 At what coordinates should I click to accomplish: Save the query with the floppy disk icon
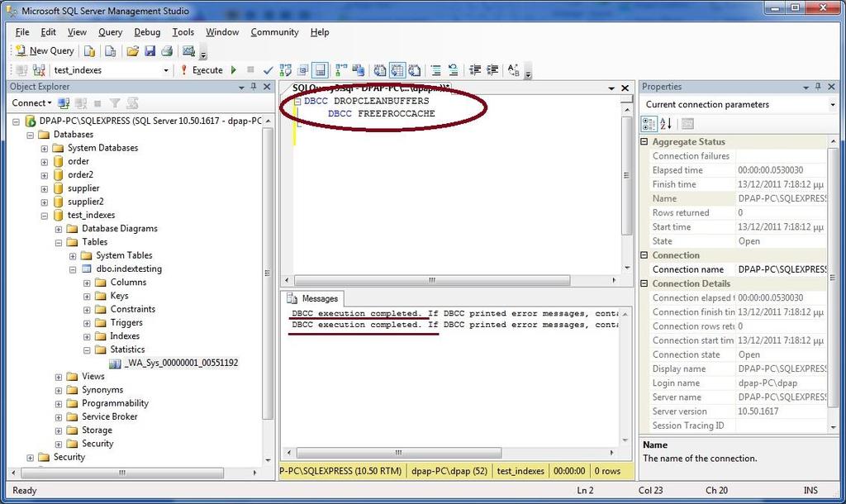150,51
